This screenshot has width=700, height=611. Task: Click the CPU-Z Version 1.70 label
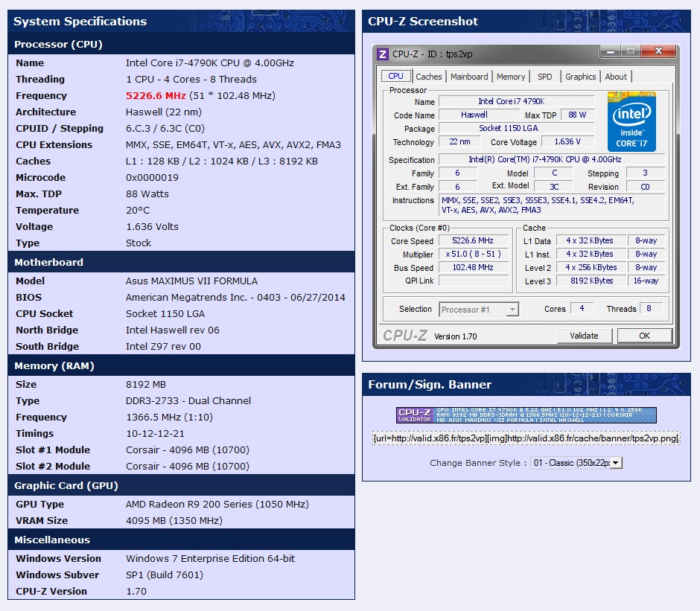coord(455,336)
